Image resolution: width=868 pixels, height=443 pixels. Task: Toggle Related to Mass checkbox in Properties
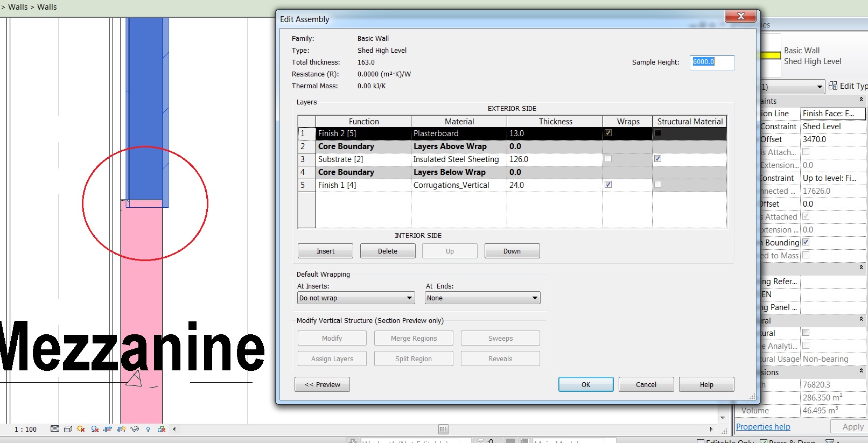(806, 255)
